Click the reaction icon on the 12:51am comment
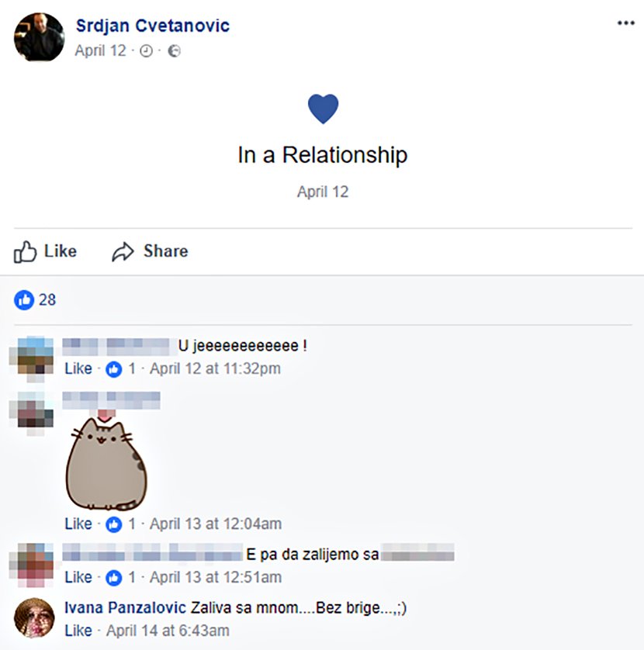This screenshot has width=644, height=650. pyautogui.click(x=114, y=578)
